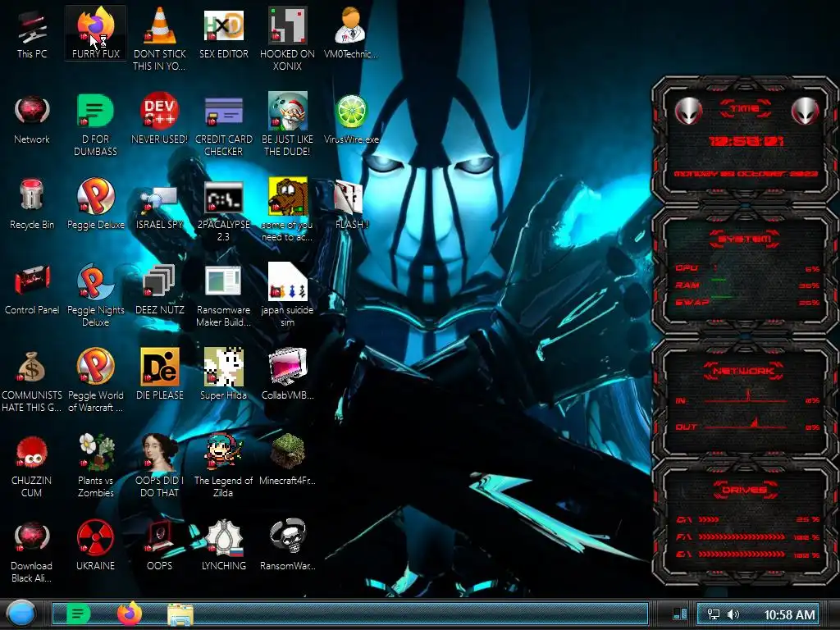The image size is (840, 630).
Task: Click the RAM usage row in SYSTEM widget
Action: click(x=747, y=285)
